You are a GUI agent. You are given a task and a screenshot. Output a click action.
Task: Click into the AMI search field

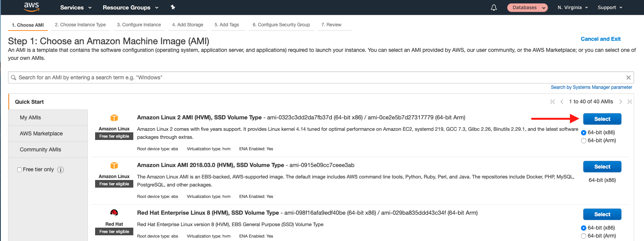click(x=321, y=77)
